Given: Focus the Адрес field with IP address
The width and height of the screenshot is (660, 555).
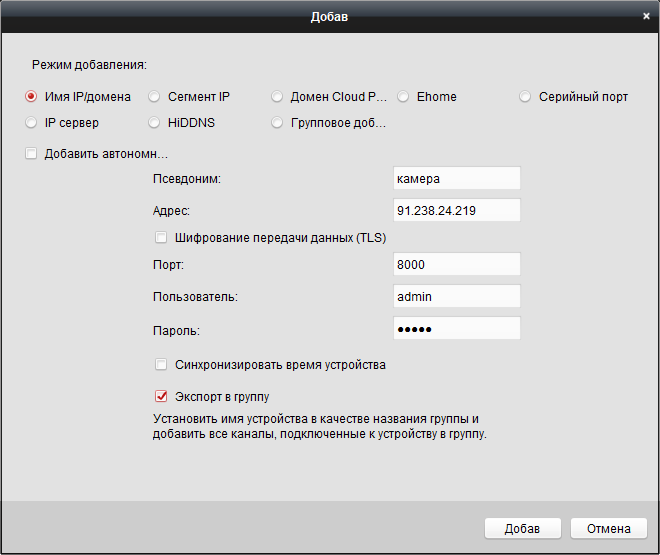Looking at the screenshot, I should click(x=457, y=210).
